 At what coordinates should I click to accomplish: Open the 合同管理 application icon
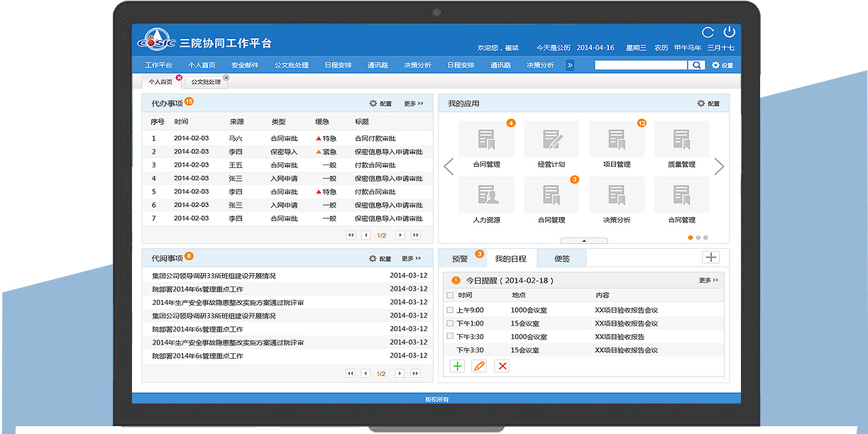[x=488, y=140]
